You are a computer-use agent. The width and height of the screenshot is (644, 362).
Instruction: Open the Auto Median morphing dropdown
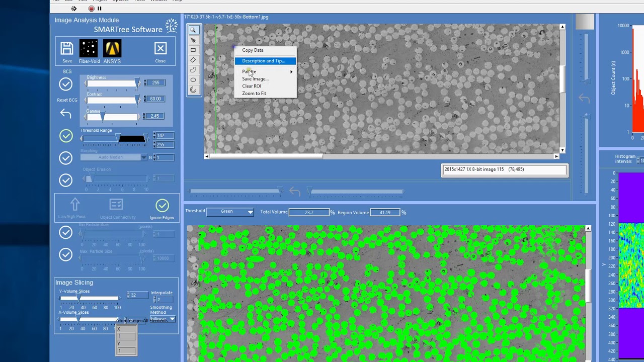114,157
